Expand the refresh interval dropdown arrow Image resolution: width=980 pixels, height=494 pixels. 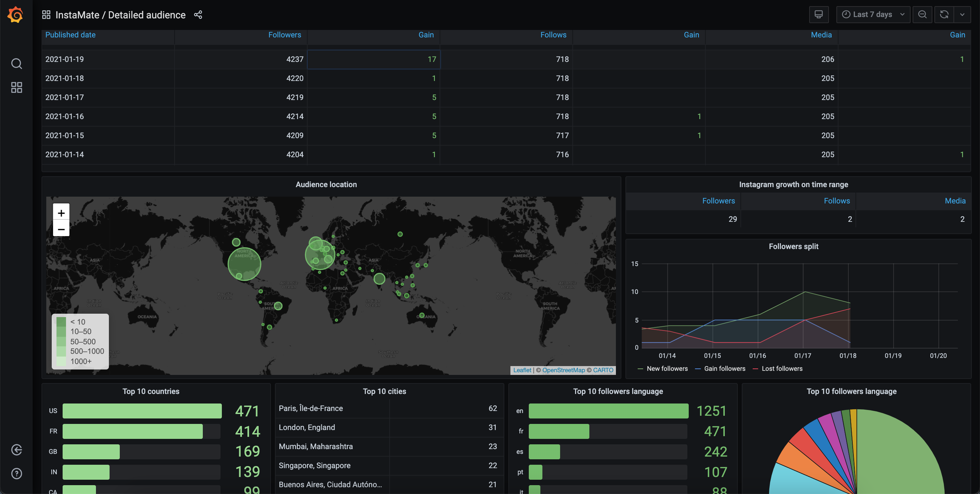[x=962, y=14]
